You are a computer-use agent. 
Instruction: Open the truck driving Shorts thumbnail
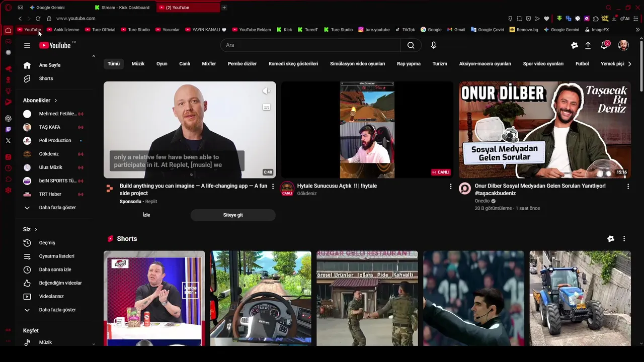(261, 298)
